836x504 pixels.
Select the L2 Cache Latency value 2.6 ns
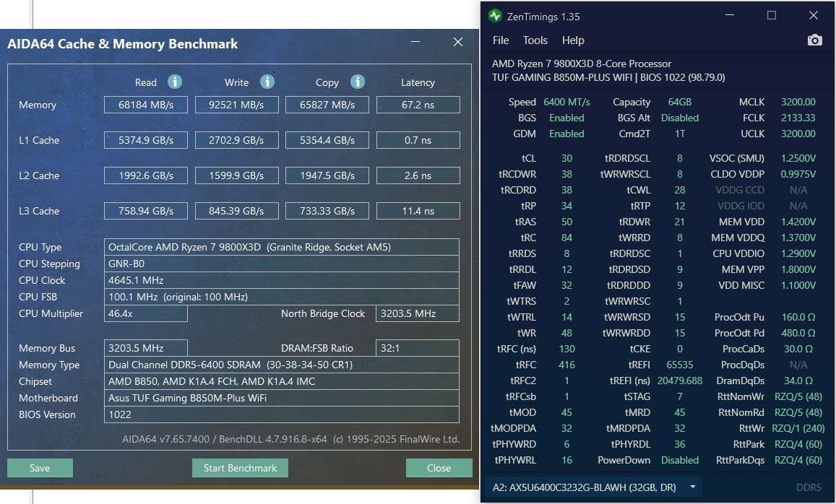(x=418, y=175)
